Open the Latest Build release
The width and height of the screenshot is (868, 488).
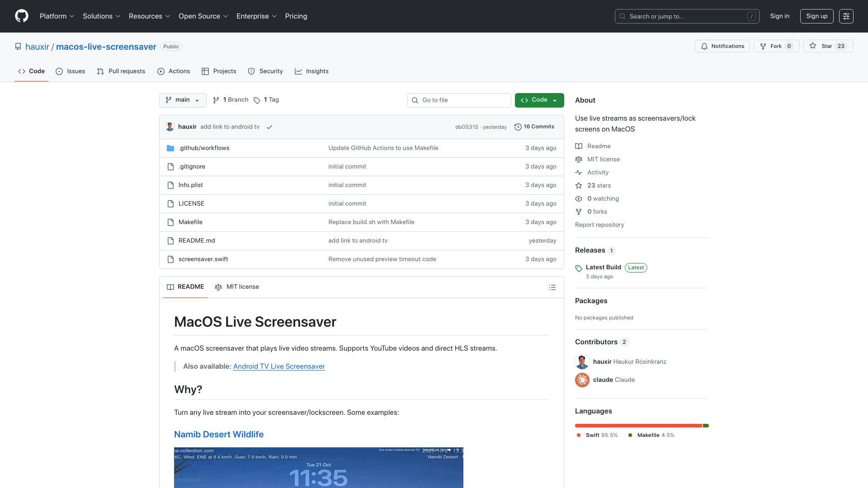[x=604, y=267]
